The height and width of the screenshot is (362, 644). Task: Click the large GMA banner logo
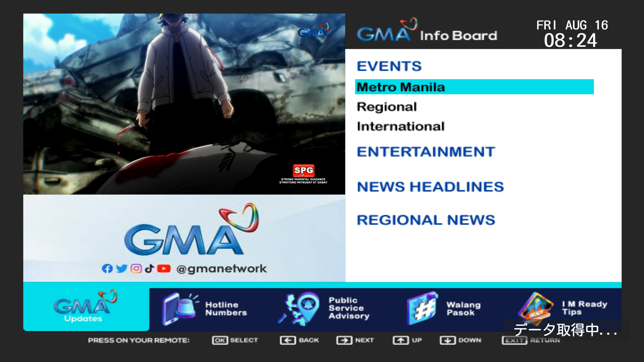coord(192,230)
